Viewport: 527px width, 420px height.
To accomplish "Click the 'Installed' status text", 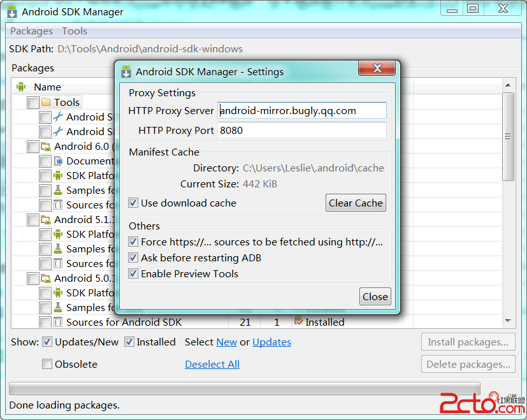I will pyautogui.click(x=324, y=322).
